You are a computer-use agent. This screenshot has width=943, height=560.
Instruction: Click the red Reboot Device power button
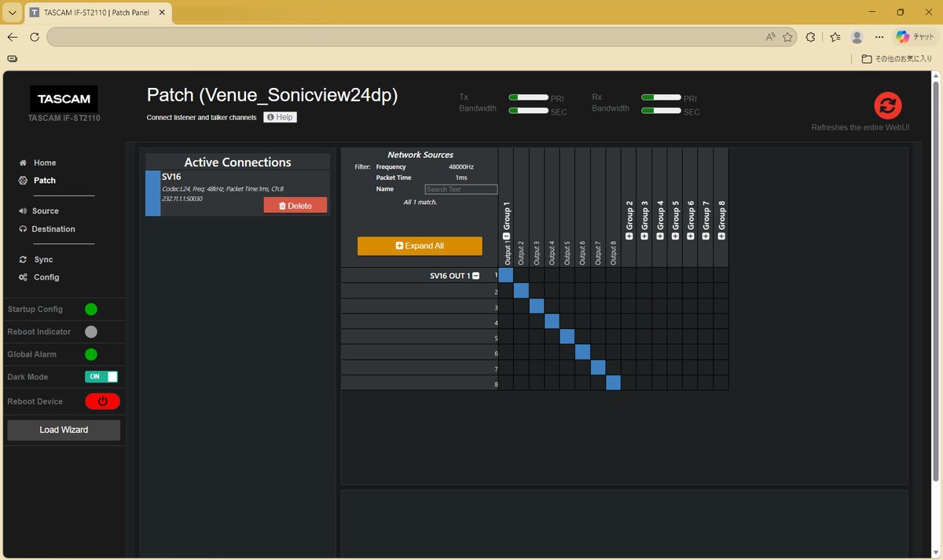click(x=102, y=401)
